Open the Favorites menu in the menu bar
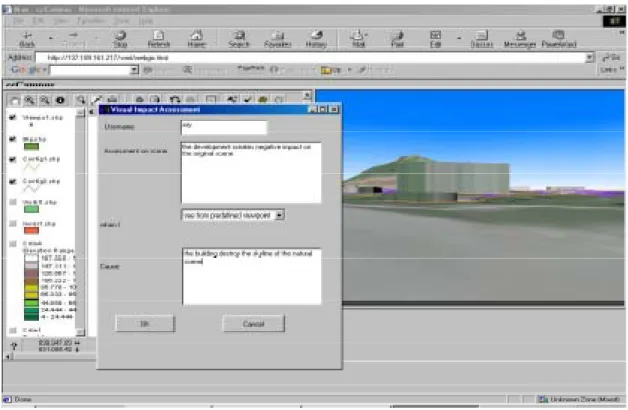 (x=91, y=21)
